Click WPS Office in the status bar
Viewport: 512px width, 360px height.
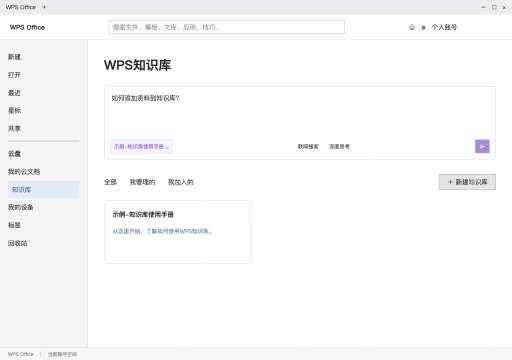click(x=21, y=354)
